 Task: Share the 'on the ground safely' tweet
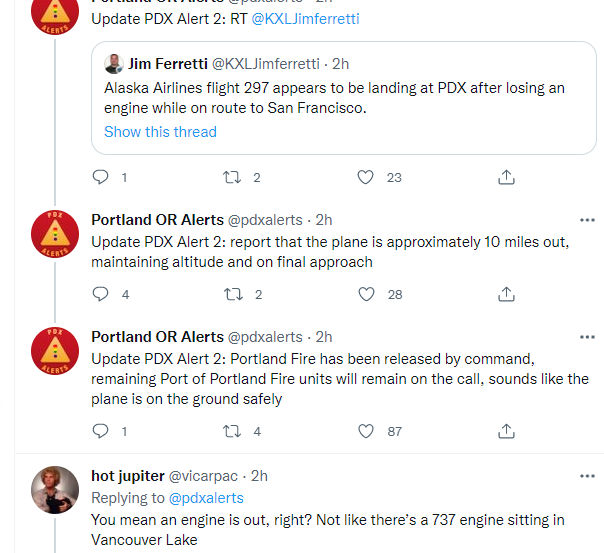click(506, 431)
